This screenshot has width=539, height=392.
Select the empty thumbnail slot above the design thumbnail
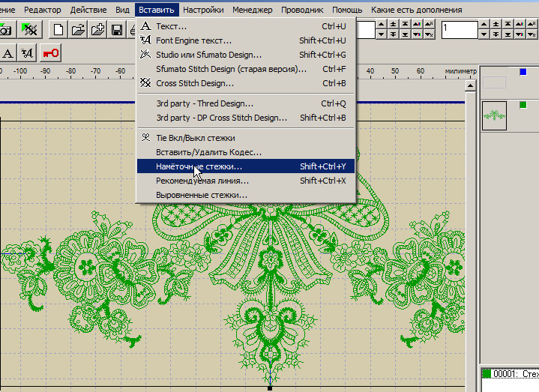(x=494, y=82)
